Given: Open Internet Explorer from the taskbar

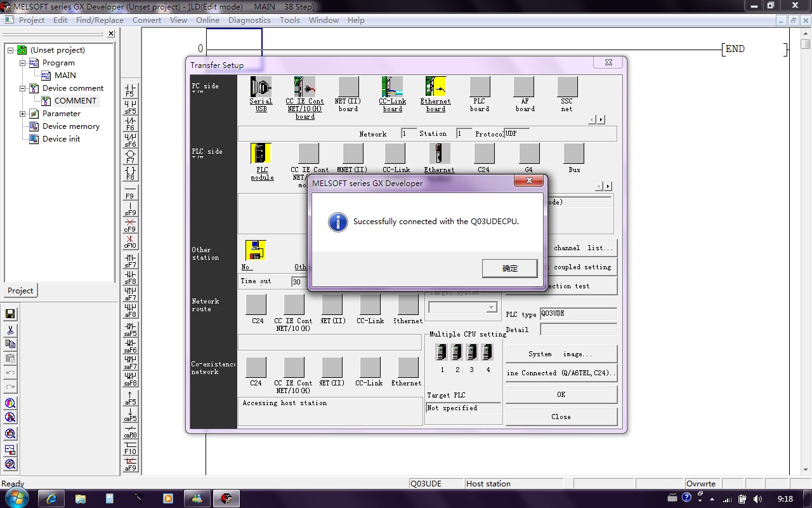Looking at the screenshot, I should [x=51, y=498].
